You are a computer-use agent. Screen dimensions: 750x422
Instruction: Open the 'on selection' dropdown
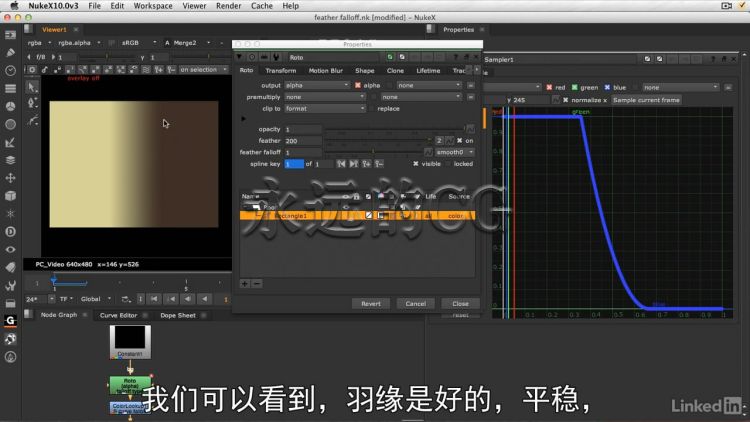[203, 70]
